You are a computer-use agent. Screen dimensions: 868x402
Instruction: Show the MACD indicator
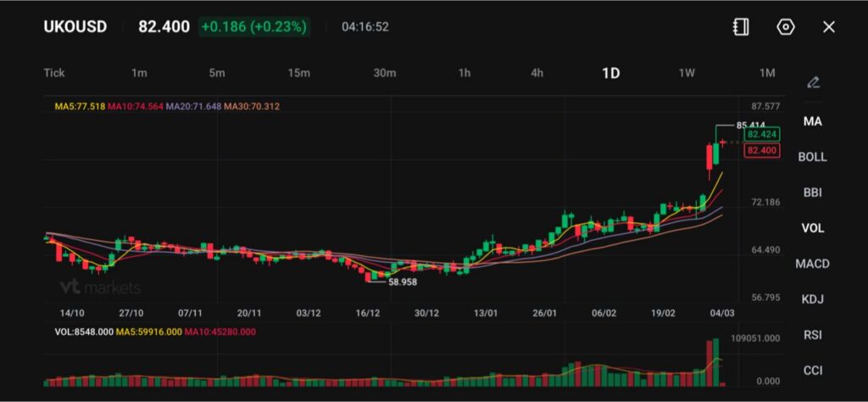(x=812, y=264)
